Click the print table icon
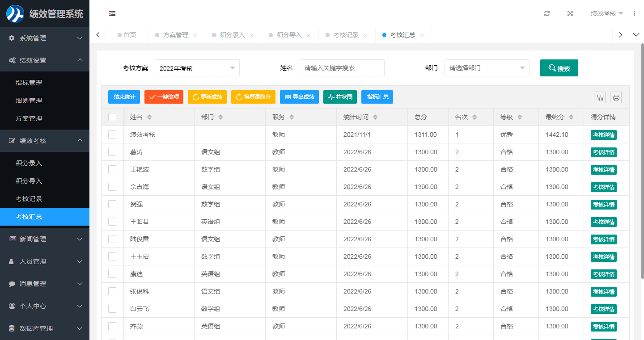 (616, 97)
